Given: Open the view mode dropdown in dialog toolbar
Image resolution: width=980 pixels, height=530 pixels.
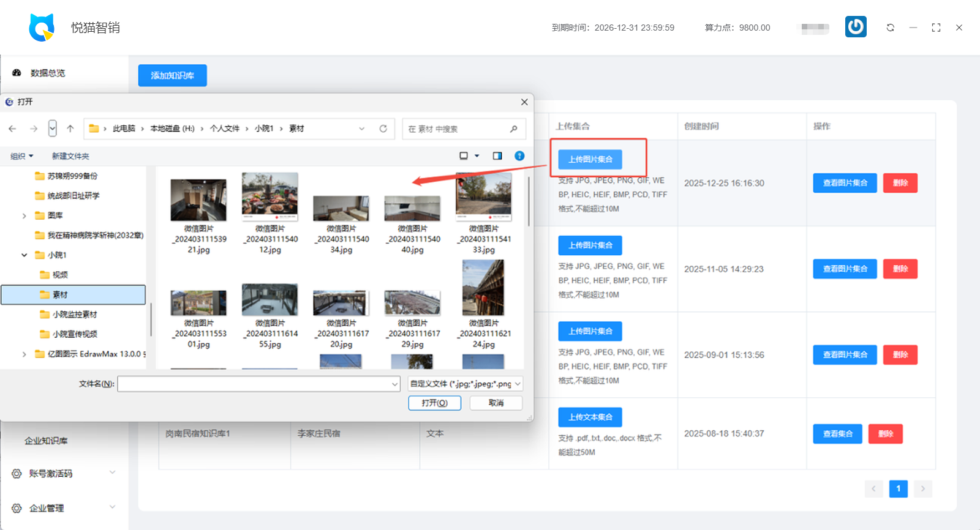Looking at the screenshot, I should (x=477, y=156).
